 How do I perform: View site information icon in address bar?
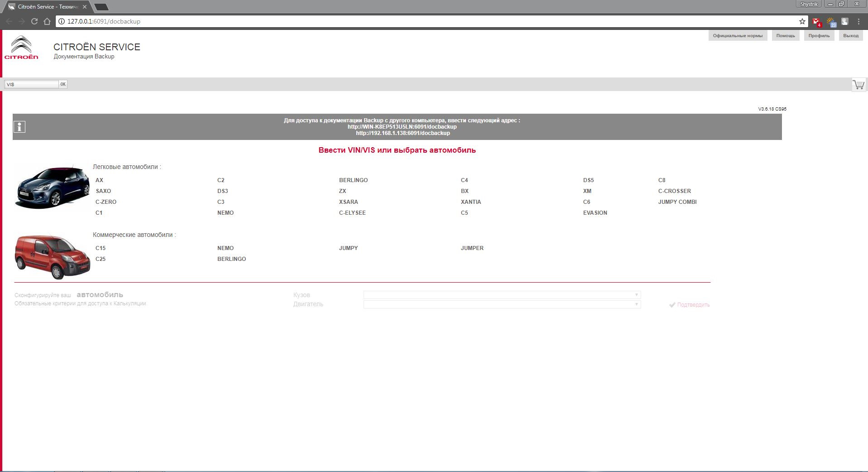62,21
